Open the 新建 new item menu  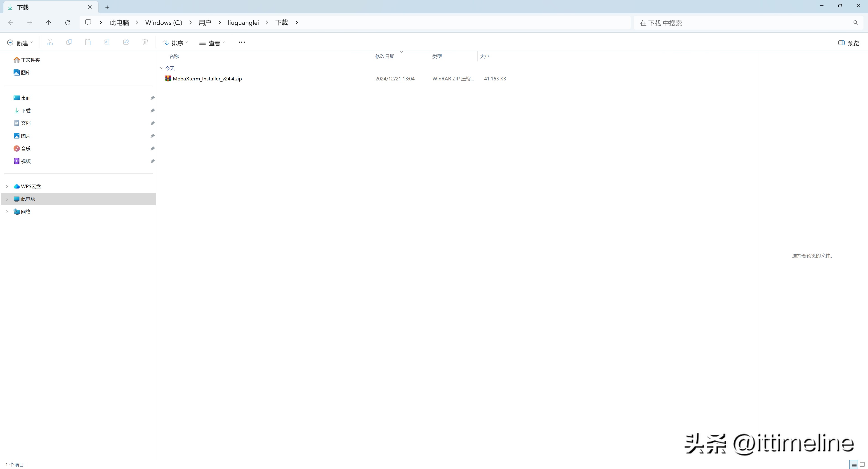(x=20, y=43)
